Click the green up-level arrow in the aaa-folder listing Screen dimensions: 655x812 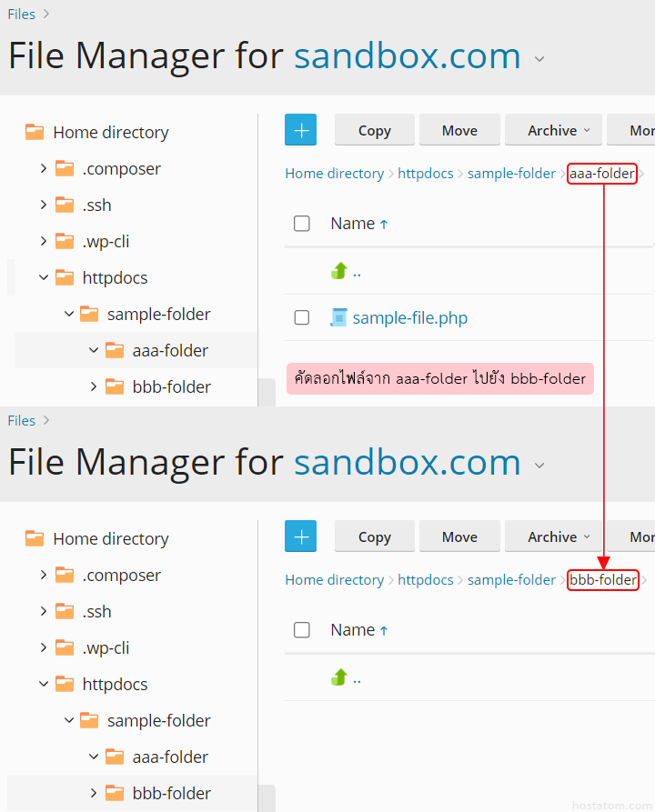coord(339,271)
